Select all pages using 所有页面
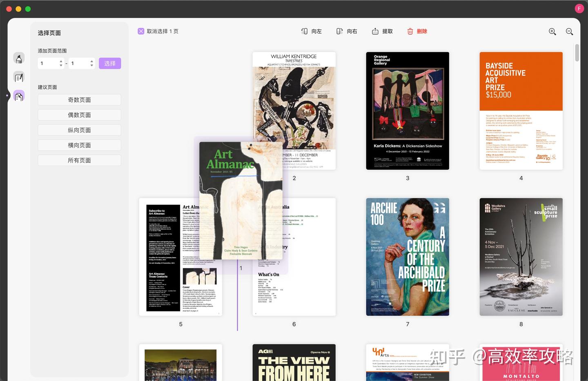This screenshot has height=381, width=588. coord(79,160)
